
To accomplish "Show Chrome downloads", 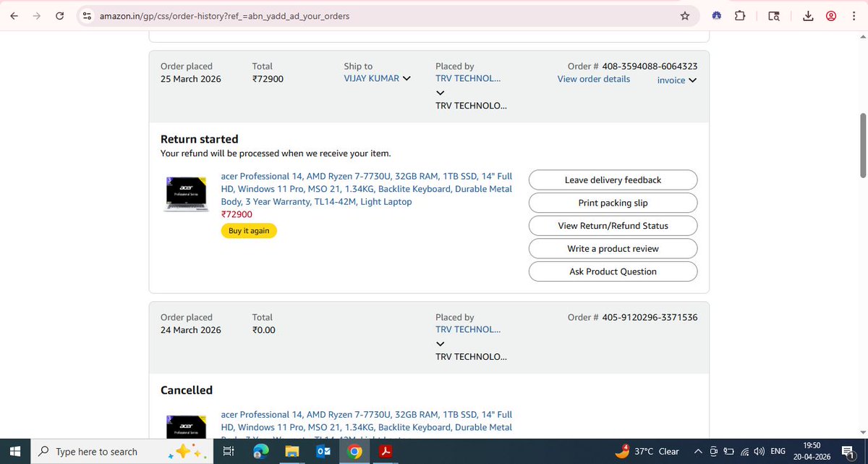I will [809, 15].
